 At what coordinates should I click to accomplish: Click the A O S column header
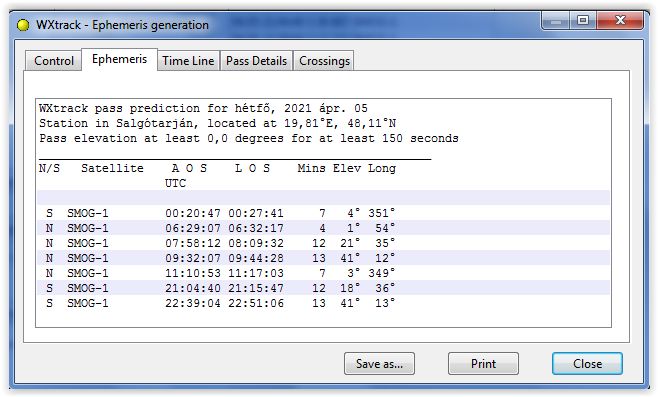[189, 168]
